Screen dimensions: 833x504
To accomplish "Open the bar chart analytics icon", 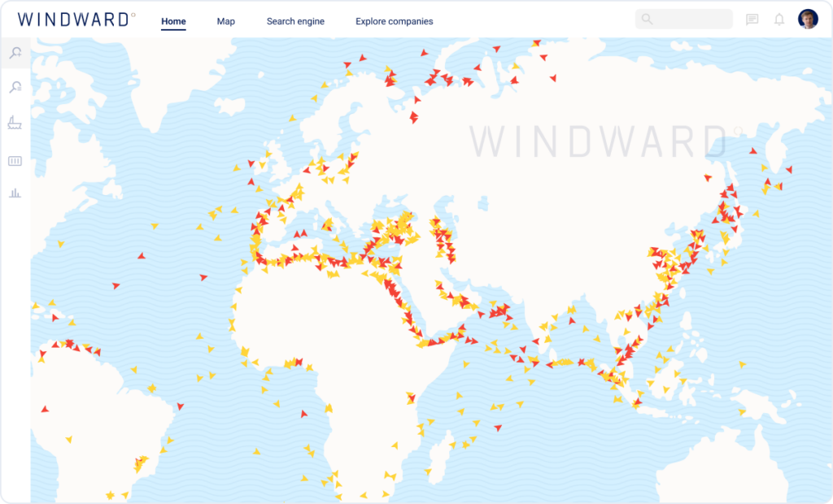I will click(15, 193).
